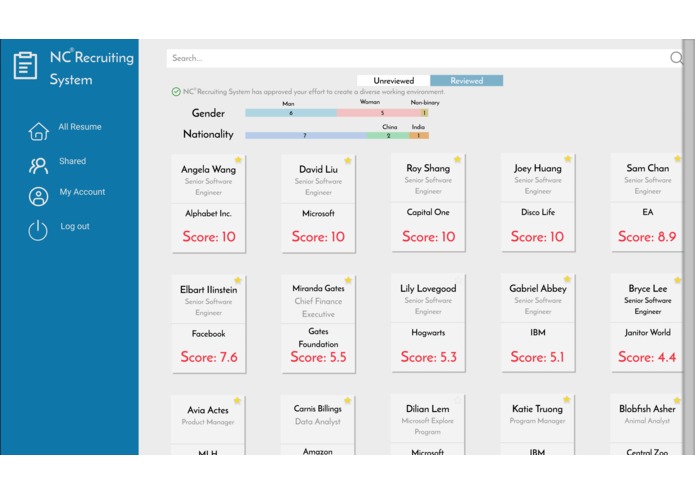Toggle star on Avia Actes card
This screenshot has height=494, width=695.
click(x=237, y=401)
